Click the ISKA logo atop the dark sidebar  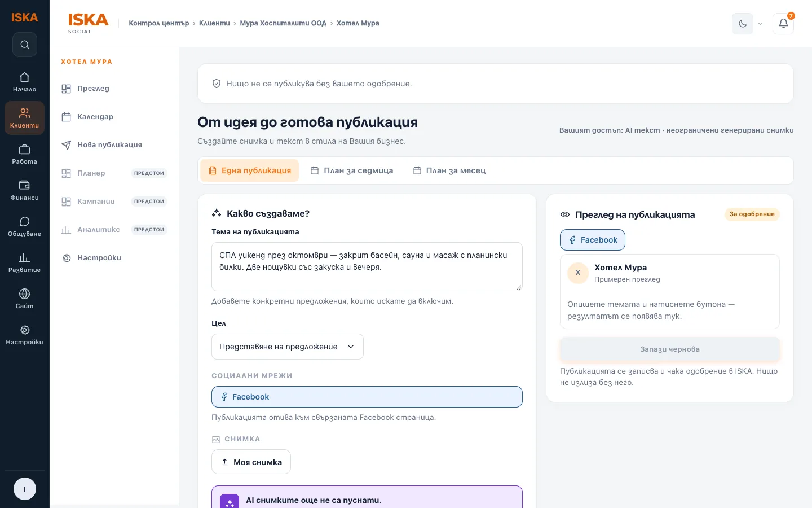(25, 17)
